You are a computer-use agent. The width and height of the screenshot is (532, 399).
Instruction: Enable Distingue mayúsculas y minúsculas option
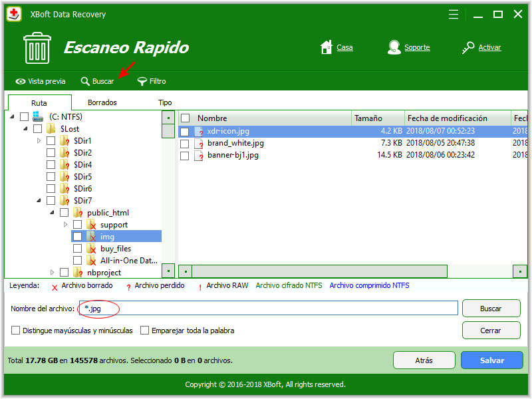tap(15, 330)
